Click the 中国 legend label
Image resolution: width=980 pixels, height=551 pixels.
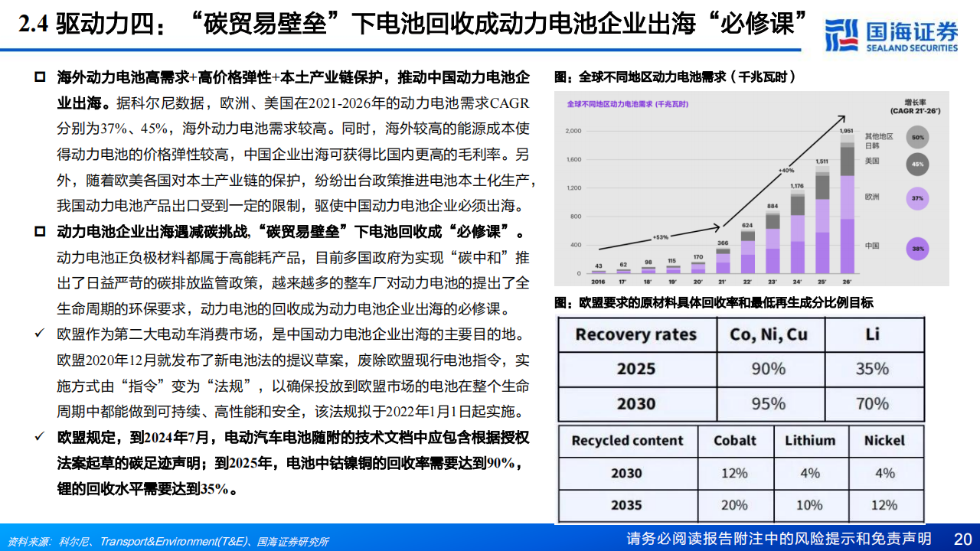coord(873,246)
